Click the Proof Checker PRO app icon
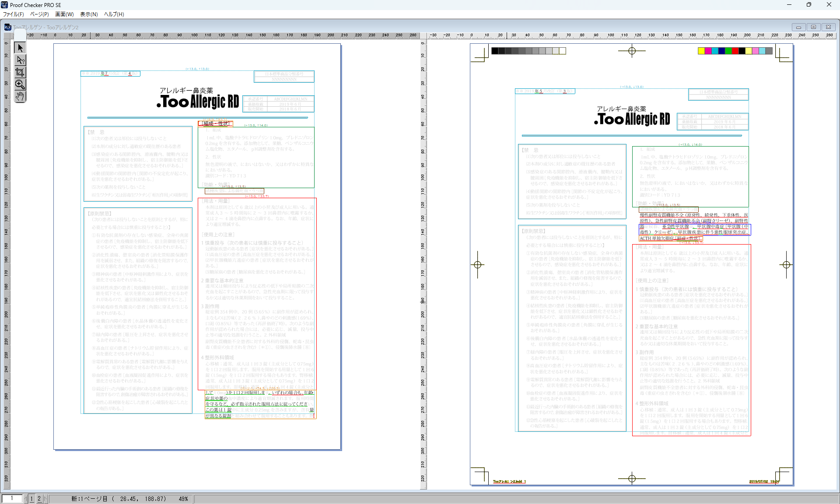The image size is (840, 504). tap(4, 5)
